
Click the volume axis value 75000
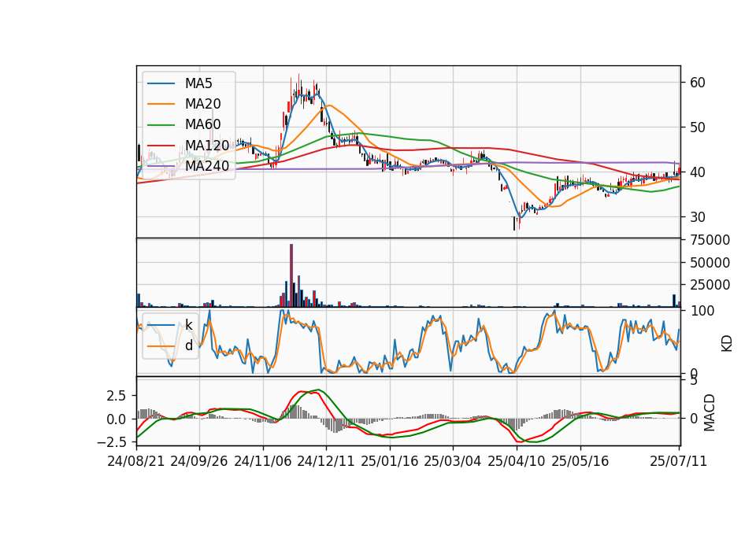[x=710, y=240]
